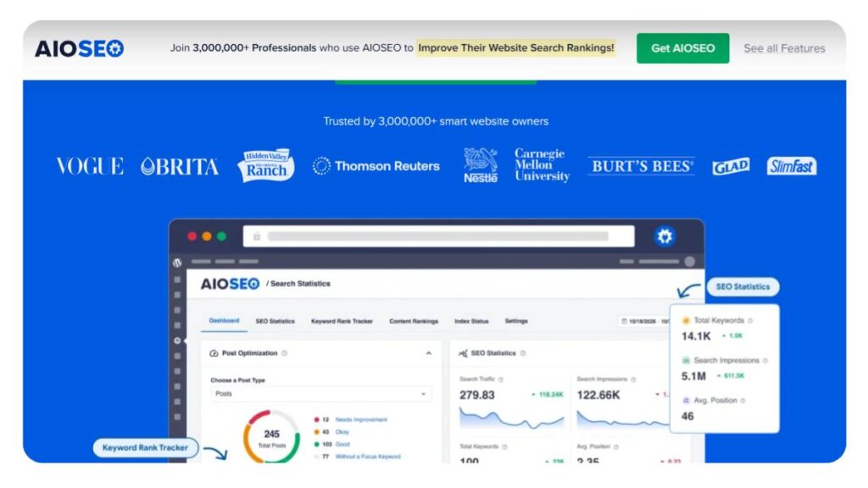Click the user avatar in admin bar
The width and height of the screenshot is (868, 488).
tap(690, 262)
